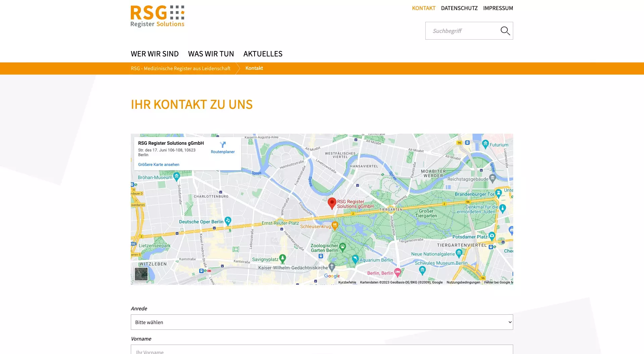
Task: Open the DATENSCHUTZ top navigation link
Action: pyautogui.click(x=459, y=8)
